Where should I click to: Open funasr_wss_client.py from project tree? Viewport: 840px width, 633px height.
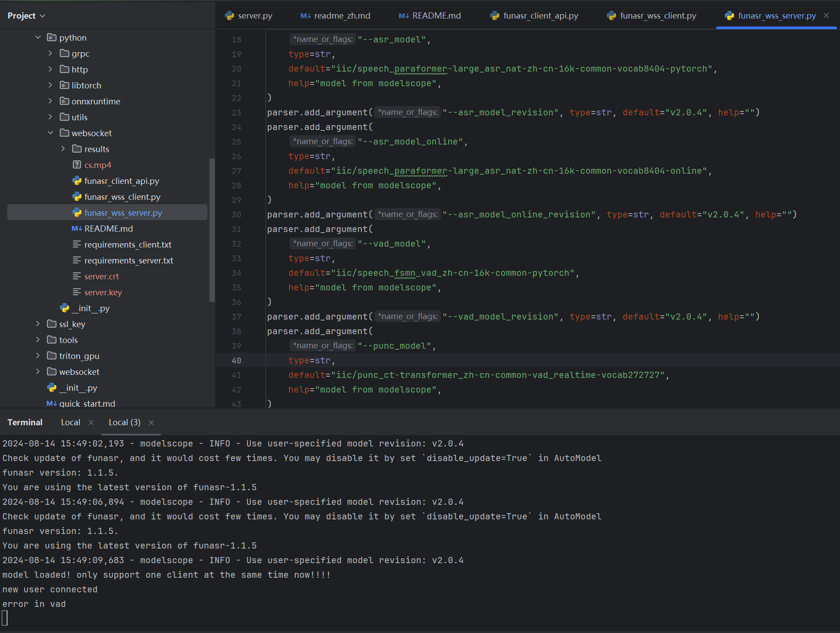click(x=122, y=197)
